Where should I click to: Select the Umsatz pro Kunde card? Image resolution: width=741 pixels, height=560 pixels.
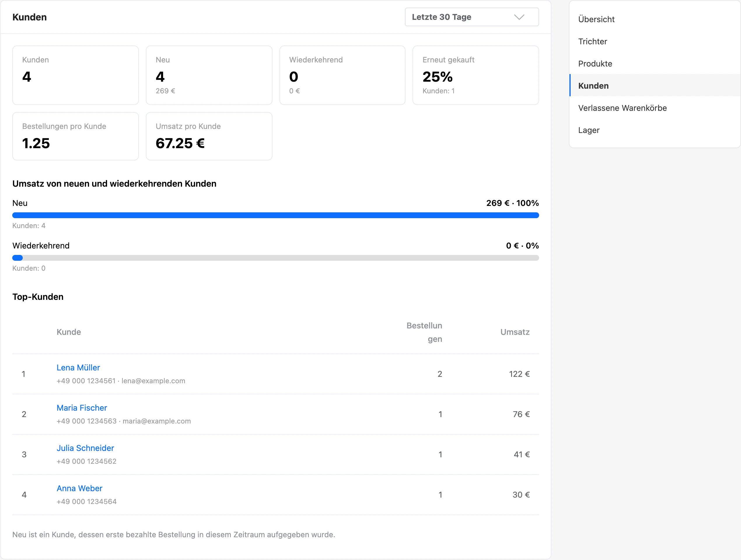click(209, 136)
